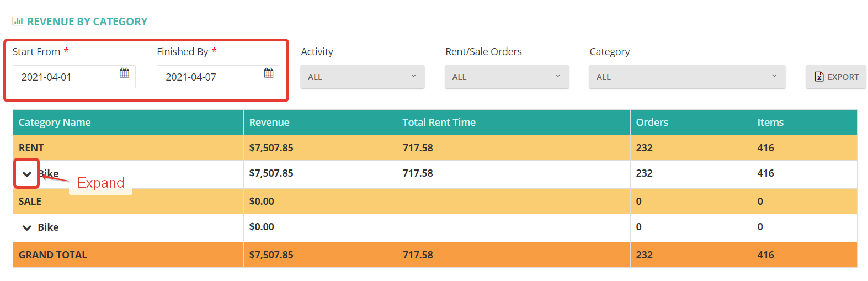The height and width of the screenshot is (281, 868).
Task: Select the GRAND TOTAL row
Action: coord(435,255)
